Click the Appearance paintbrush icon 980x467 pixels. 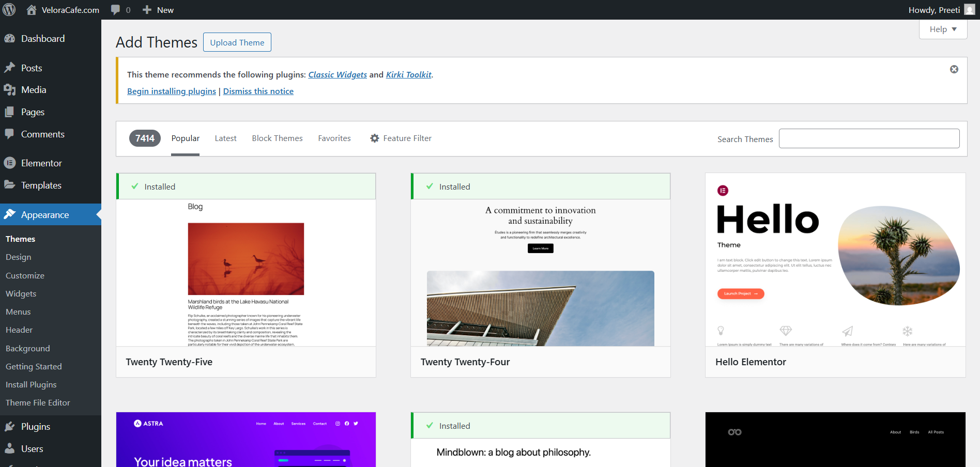10,214
